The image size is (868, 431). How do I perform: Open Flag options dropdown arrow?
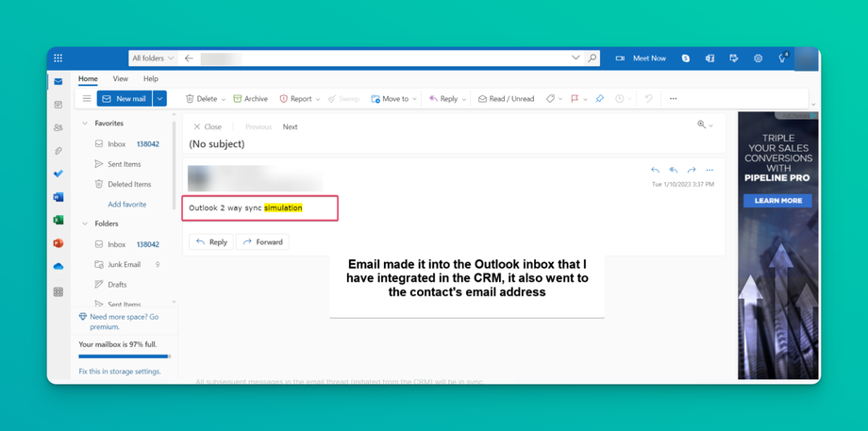tap(586, 99)
